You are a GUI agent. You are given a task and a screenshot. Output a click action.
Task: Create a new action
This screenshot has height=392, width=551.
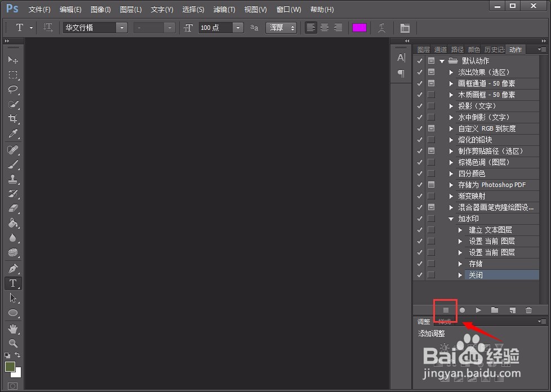512,310
